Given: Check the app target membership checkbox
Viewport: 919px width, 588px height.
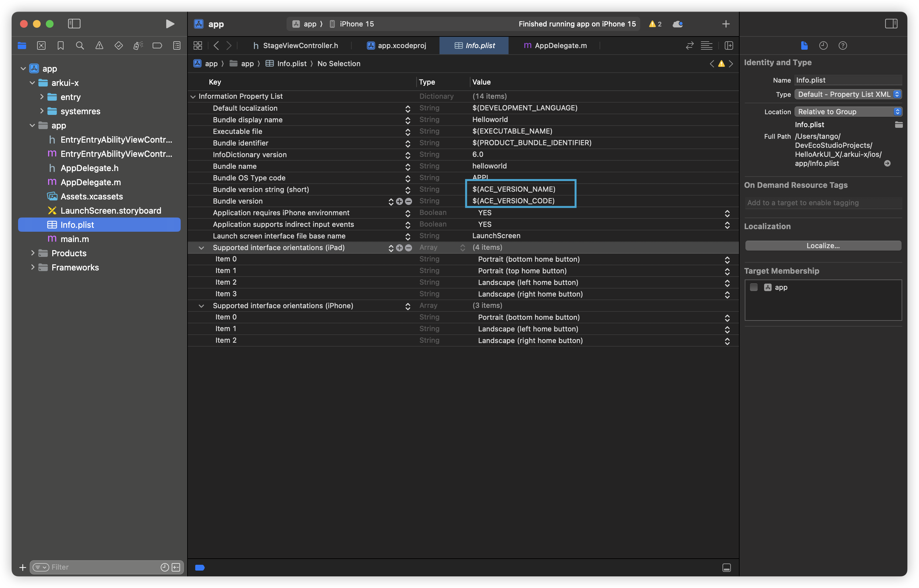Looking at the screenshot, I should pos(754,287).
